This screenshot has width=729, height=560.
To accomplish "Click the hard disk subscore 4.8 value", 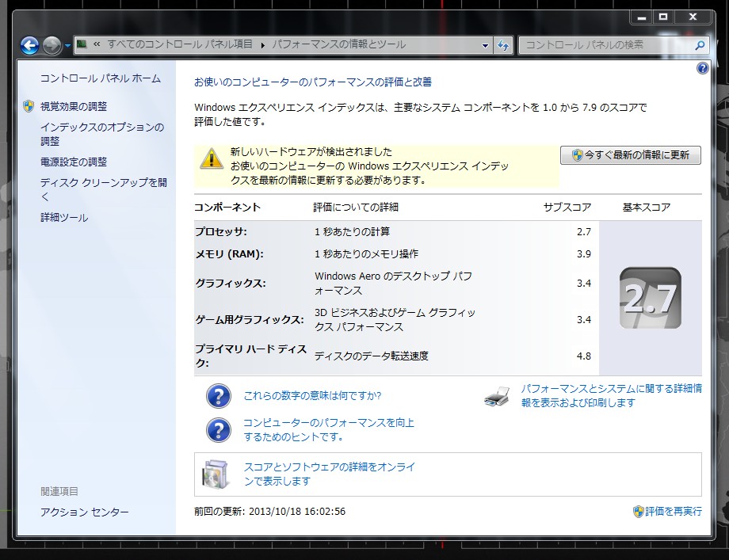I will pos(584,356).
